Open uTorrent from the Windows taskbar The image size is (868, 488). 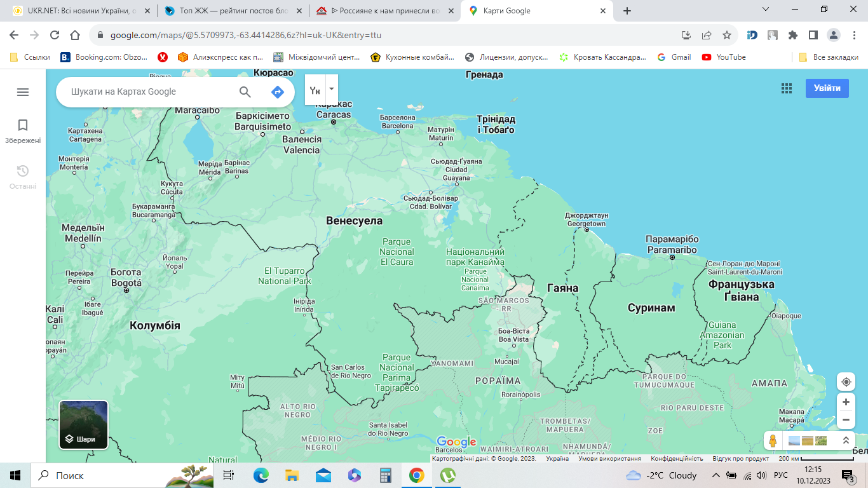448,475
